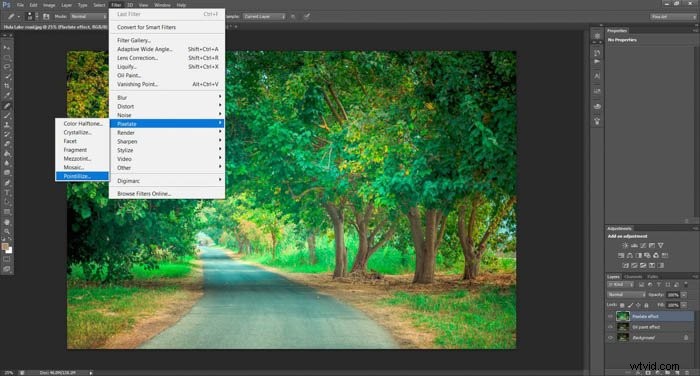Image resolution: width=700 pixels, height=376 pixels.
Task: Select the Eyedropper tool
Action: click(7, 95)
